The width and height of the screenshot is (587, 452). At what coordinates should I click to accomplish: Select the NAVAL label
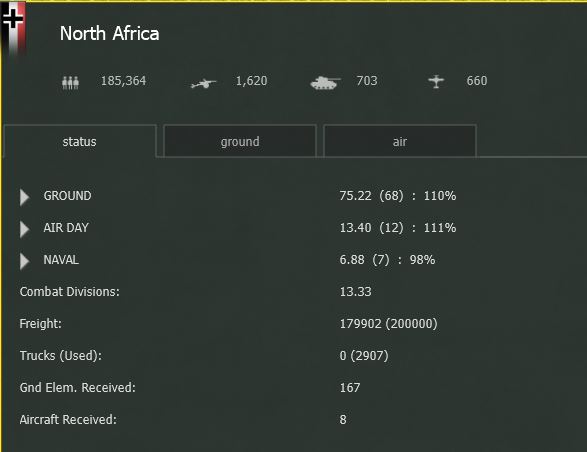pos(61,260)
